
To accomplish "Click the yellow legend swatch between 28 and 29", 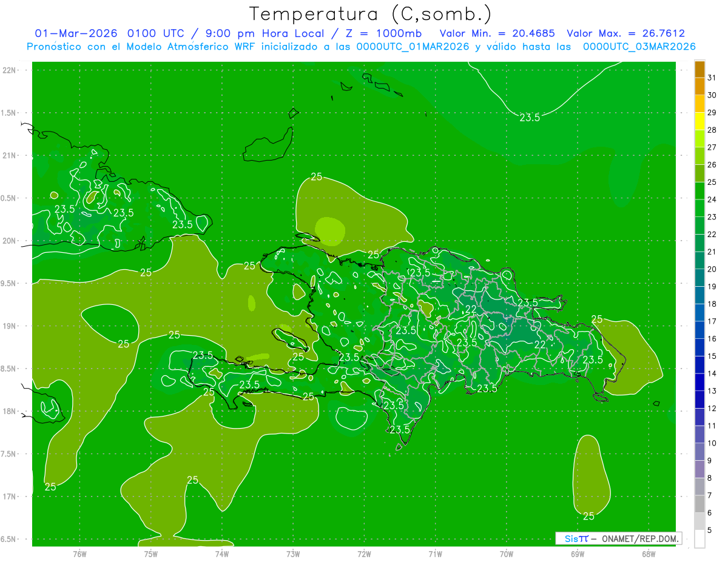I will pos(699,121).
